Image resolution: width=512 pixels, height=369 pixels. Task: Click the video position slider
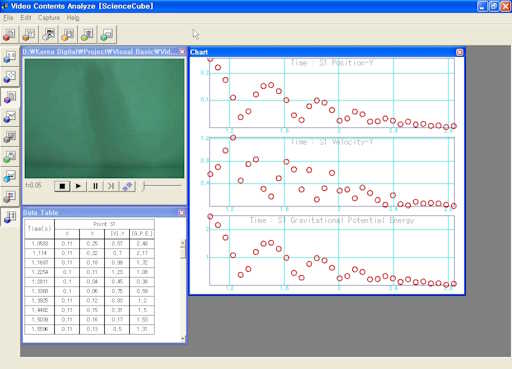[162, 186]
